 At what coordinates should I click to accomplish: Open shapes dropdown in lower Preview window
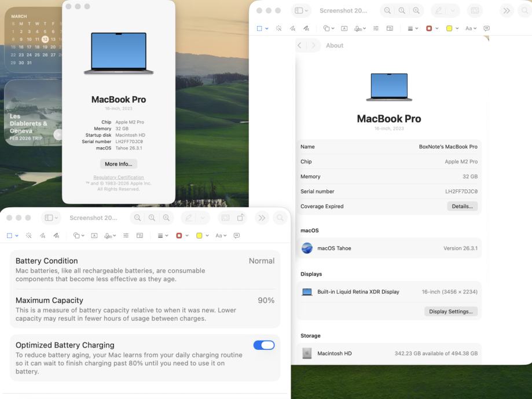[79, 236]
